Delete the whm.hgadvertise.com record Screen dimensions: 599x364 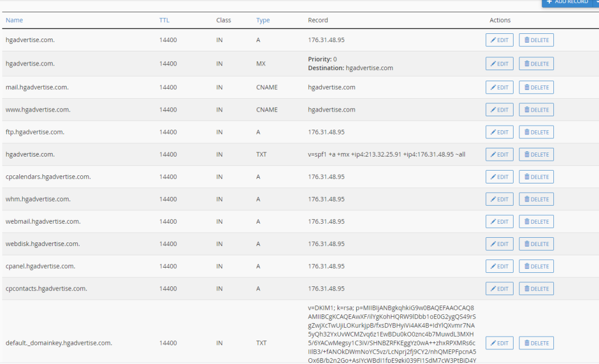pyautogui.click(x=536, y=199)
